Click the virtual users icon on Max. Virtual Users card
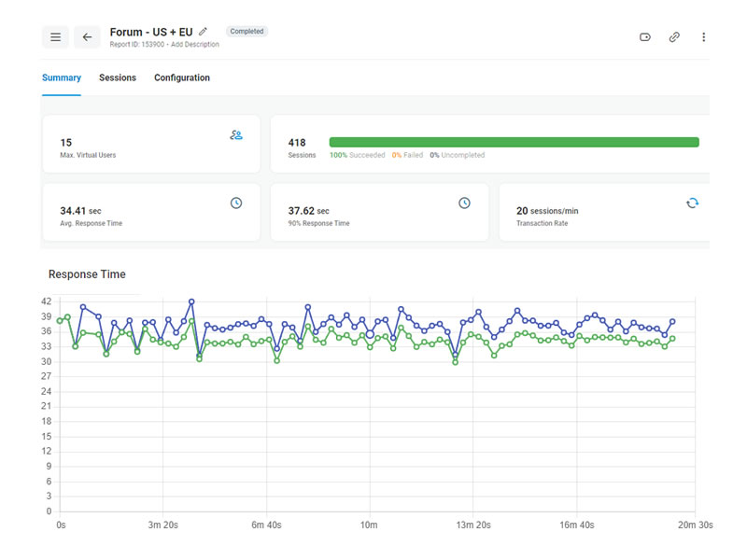 (x=234, y=134)
